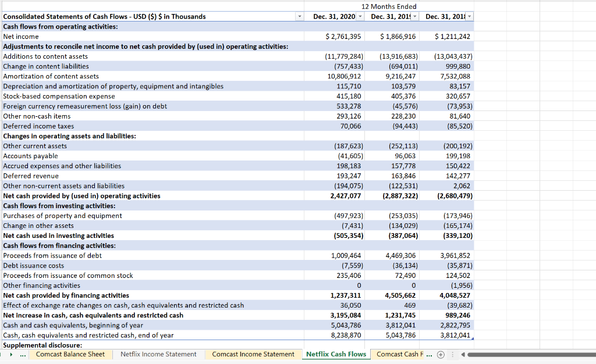The image size is (596, 364).
Task: Open the Consolidated Statements header filter arrow
Action: click(x=299, y=16)
